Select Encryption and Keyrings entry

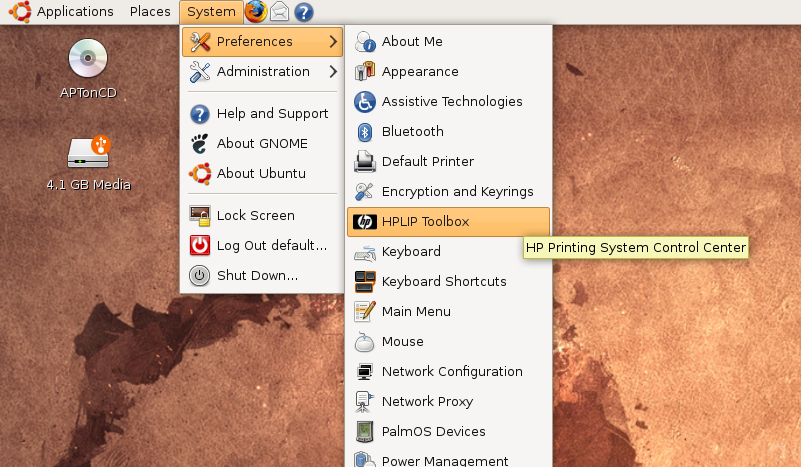pyautogui.click(x=457, y=192)
